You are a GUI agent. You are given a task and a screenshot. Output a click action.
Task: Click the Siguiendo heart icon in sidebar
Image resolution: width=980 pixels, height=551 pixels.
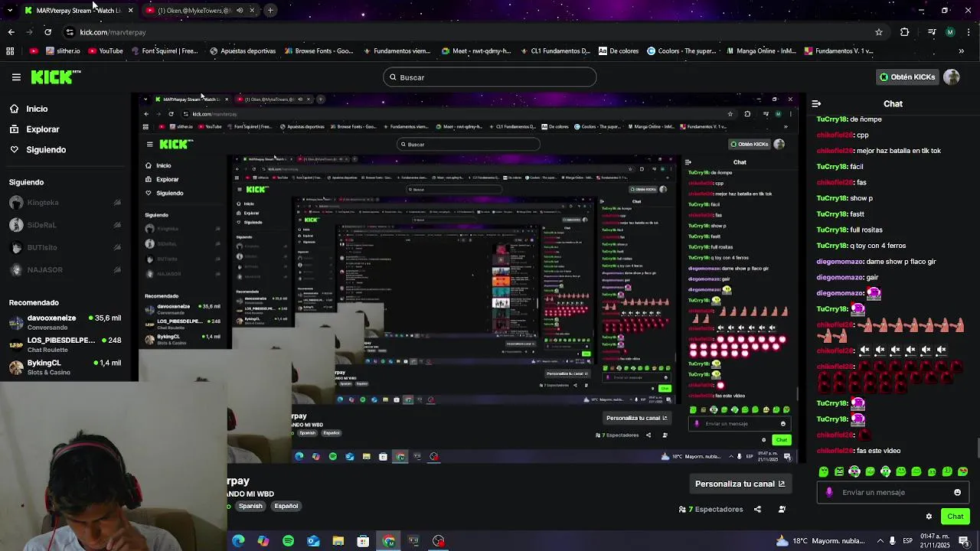[14, 150]
